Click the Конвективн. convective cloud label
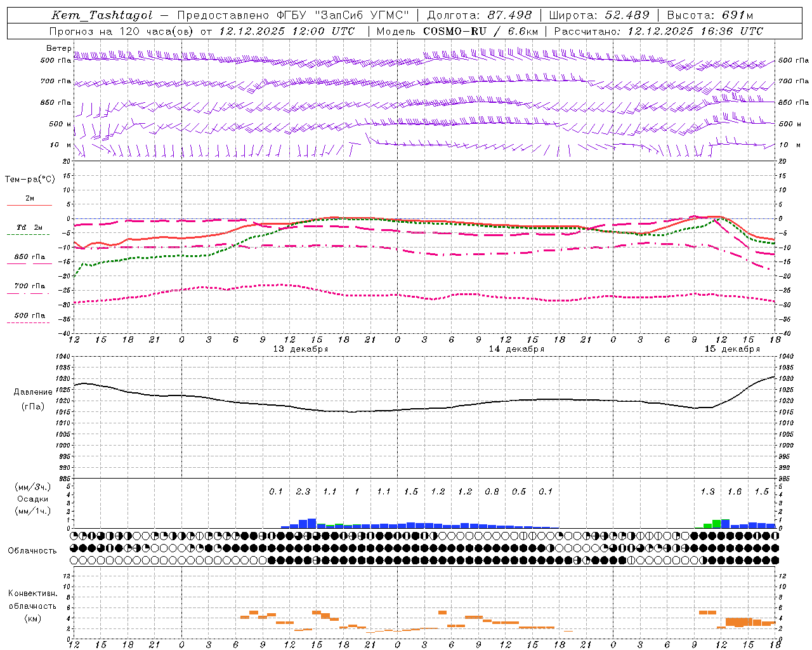Screen dimensions: 812x650 (x=33, y=594)
